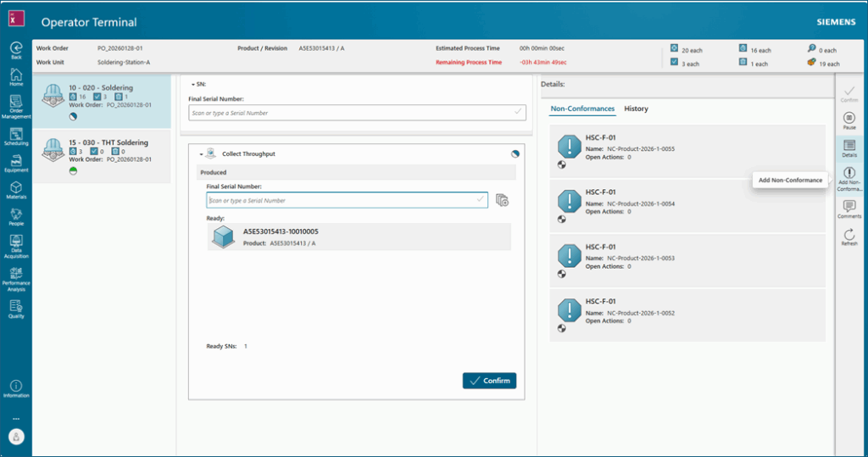The image size is (868, 457).
Task: Open the Comments action icon
Action: pos(849,206)
